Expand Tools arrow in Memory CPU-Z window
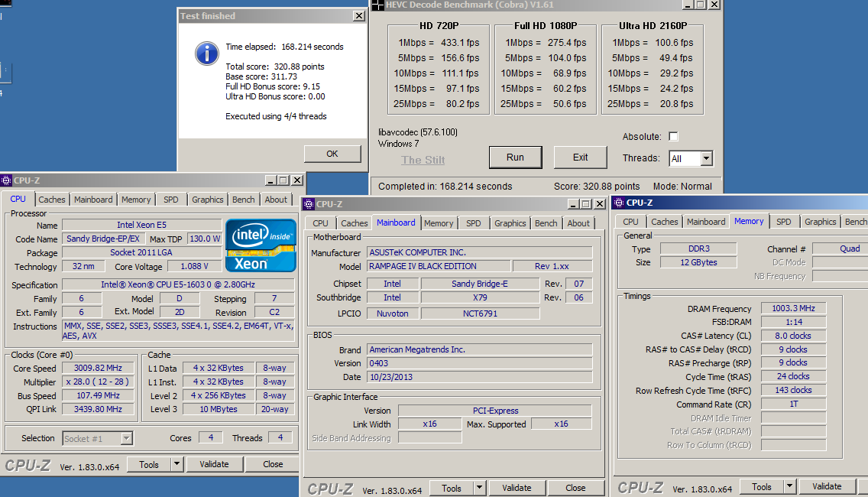The image size is (868, 497). coord(789,486)
